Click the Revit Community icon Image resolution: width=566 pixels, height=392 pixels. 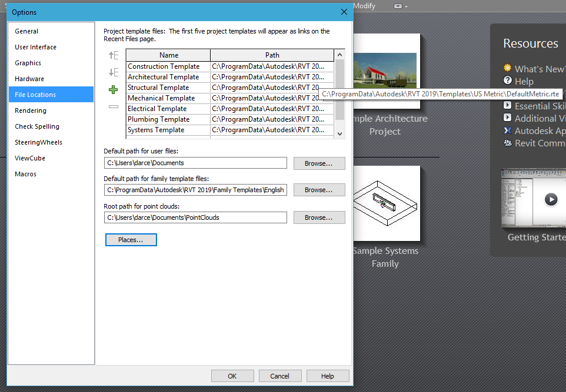507,143
